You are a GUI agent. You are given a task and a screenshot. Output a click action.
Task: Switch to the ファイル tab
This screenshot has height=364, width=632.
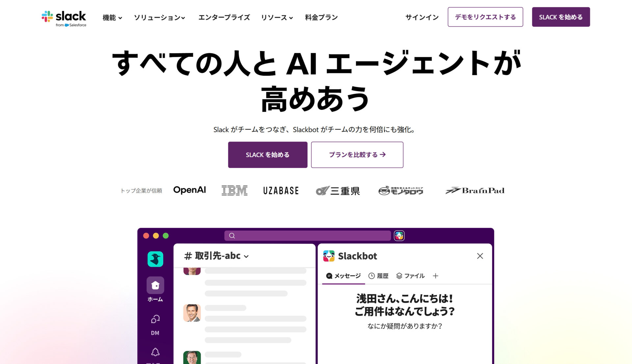pyautogui.click(x=410, y=276)
